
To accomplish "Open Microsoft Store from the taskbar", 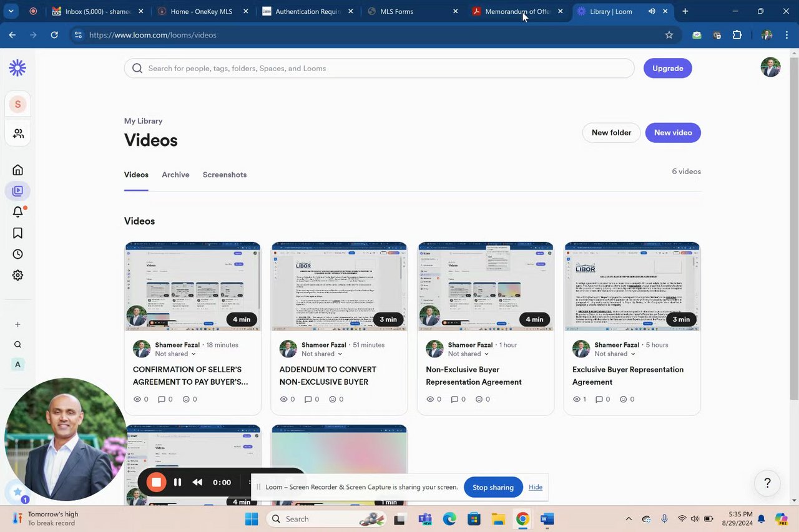I will point(474,519).
